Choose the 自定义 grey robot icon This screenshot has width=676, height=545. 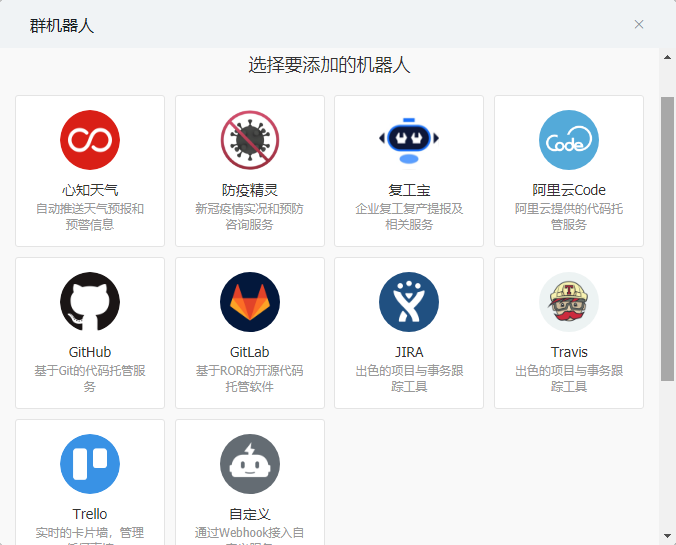[250, 464]
